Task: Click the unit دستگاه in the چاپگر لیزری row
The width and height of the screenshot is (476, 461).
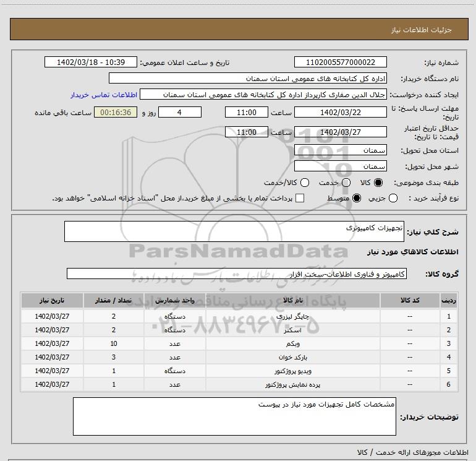Action: coord(175,316)
